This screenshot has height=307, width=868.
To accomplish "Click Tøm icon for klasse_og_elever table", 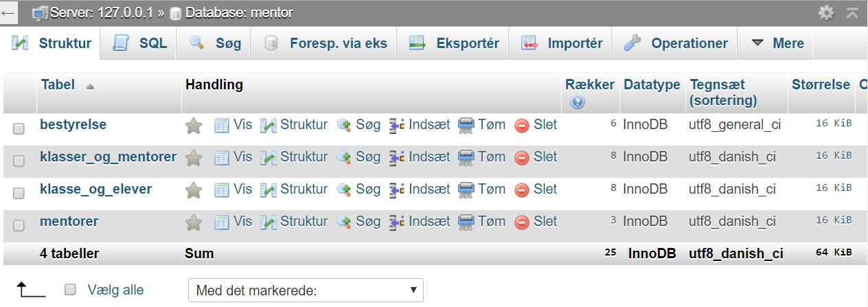I will tap(466, 189).
